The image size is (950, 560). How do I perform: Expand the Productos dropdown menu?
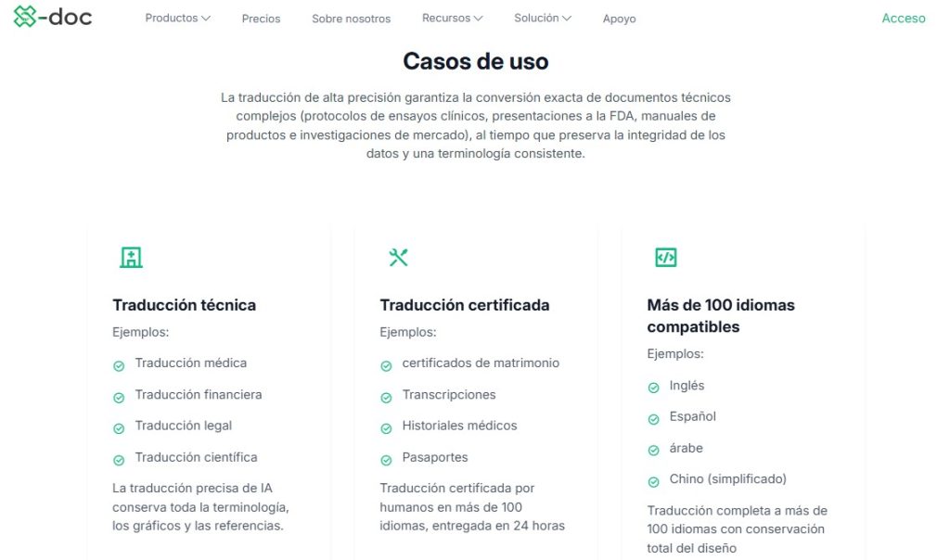(x=177, y=17)
